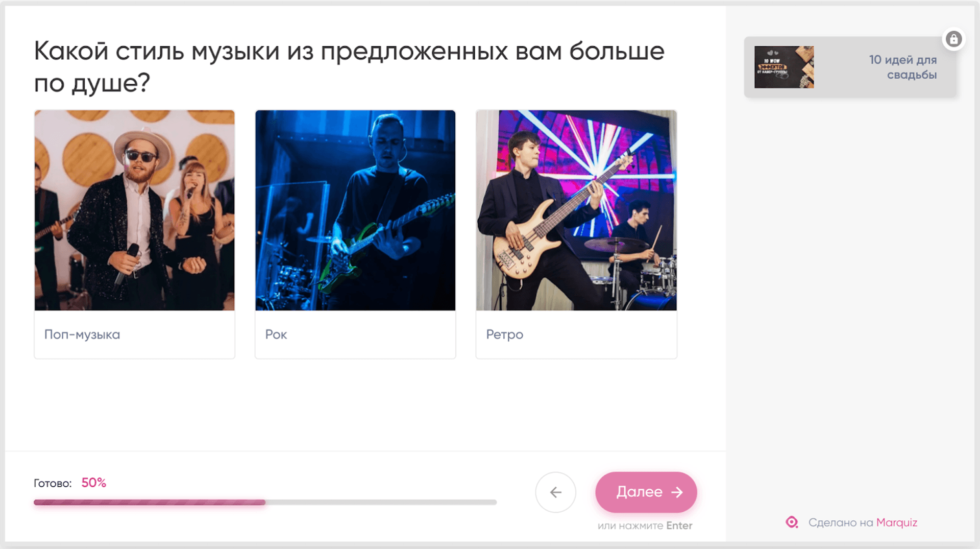Click the arrow inside the Далее button
The height and width of the screenshot is (549, 980).
click(x=677, y=492)
